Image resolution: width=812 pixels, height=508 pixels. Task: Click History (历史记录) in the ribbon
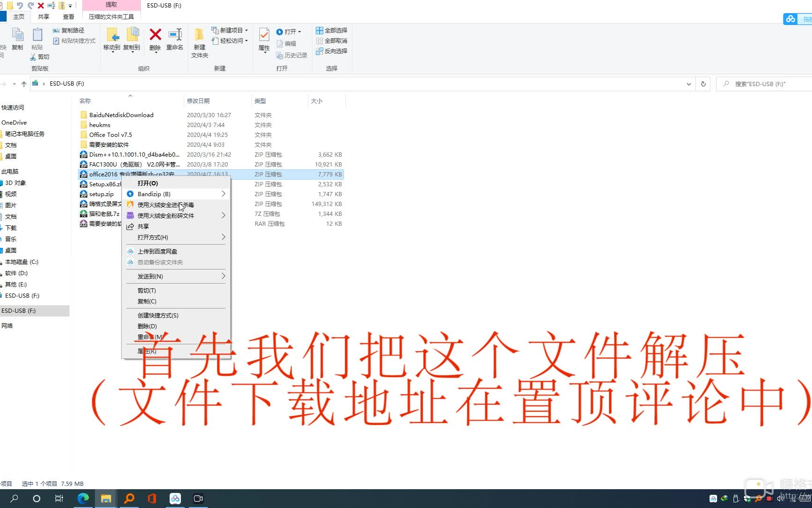click(292, 56)
